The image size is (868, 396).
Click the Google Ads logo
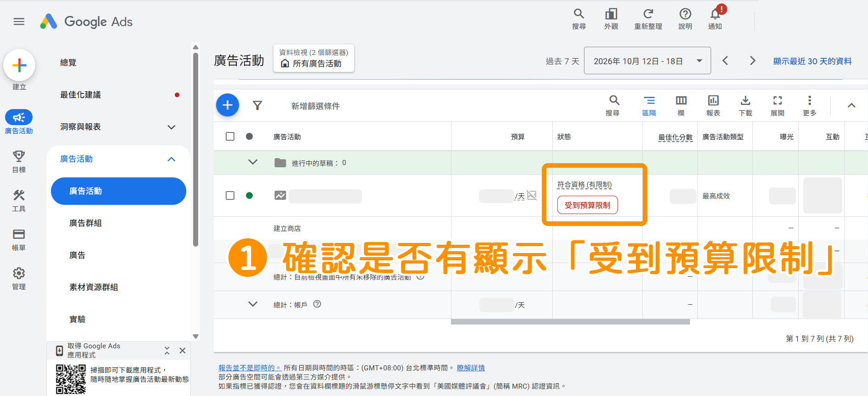86,22
